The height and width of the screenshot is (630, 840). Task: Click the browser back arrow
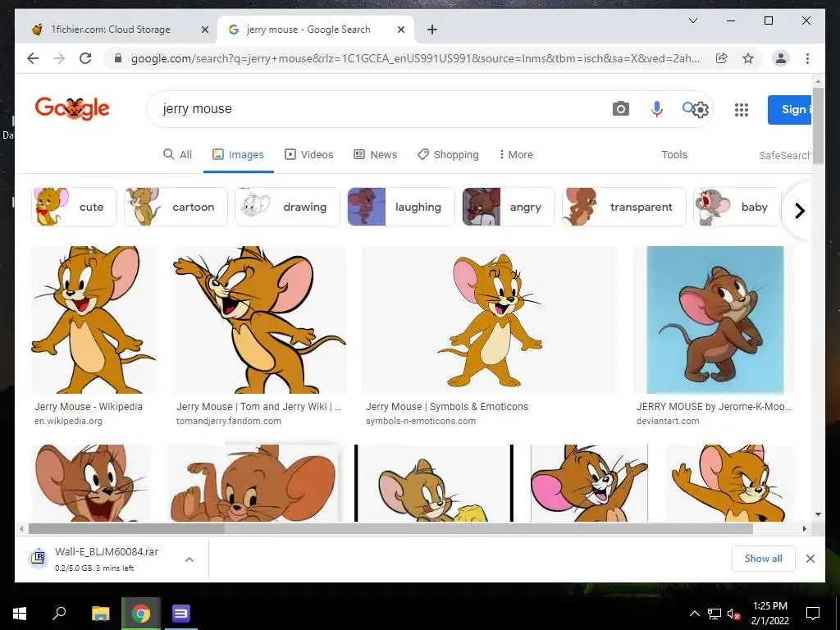pos(33,58)
